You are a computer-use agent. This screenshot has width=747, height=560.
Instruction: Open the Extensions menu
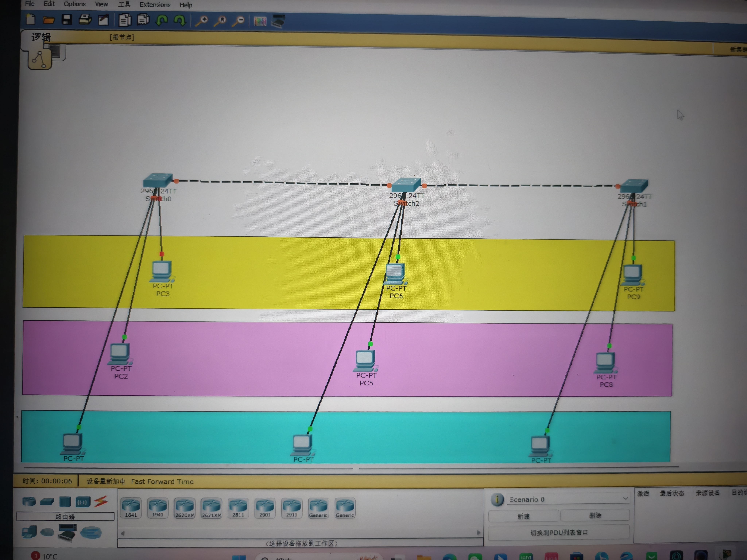coord(155,5)
